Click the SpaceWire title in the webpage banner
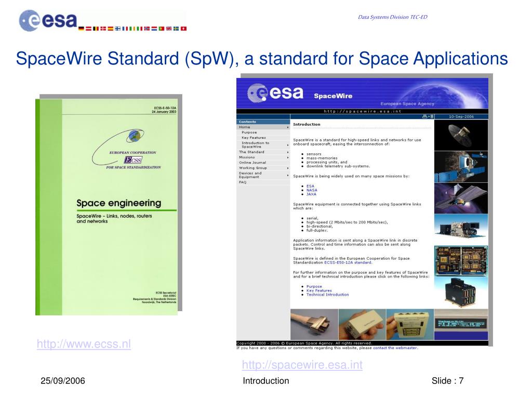 (333, 96)
